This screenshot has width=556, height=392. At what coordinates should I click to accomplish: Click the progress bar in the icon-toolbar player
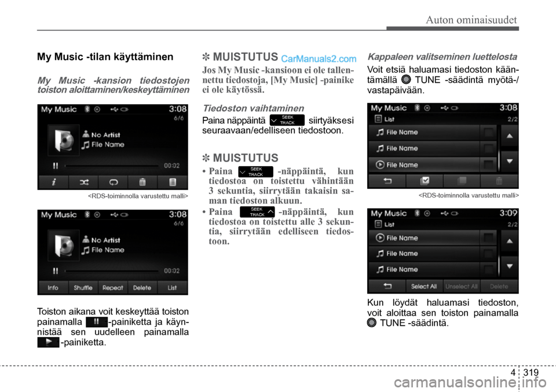(111, 166)
